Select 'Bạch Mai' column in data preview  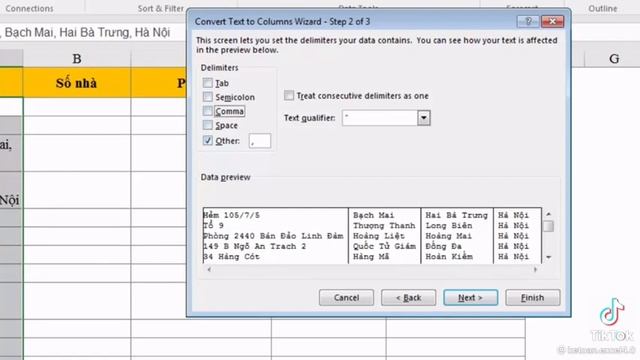tap(373, 215)
